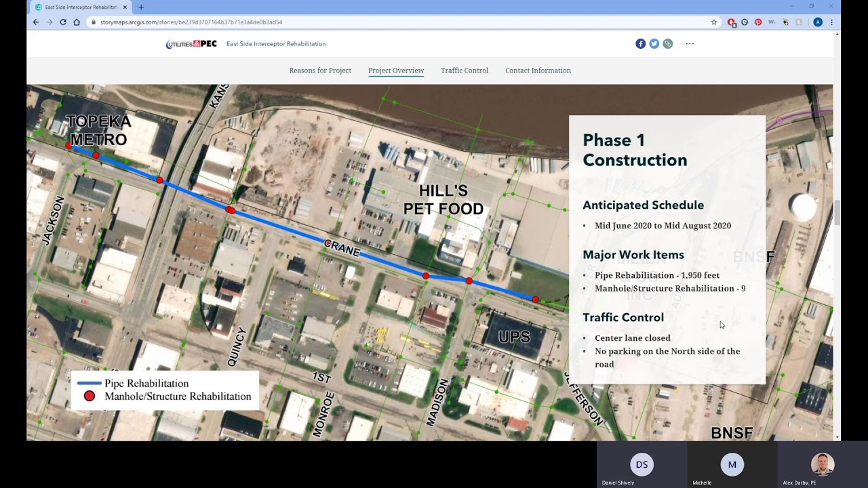The width and height of the screenshot is (868, 488).
Task: Bookmark this page with the star icon
Action: [714, 22]
